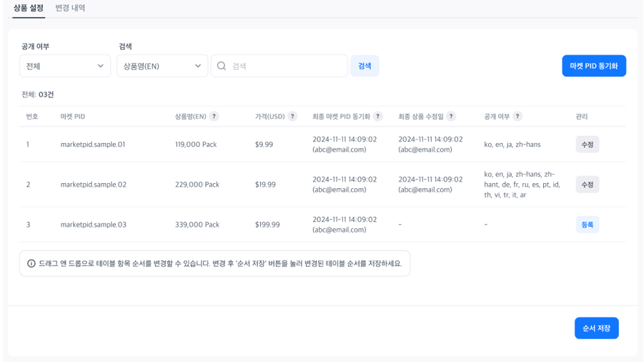644x362 pixels.
Task: Click help icon beside 최종 마켓 PID 동기화
Action: click(x=378, y=117)
